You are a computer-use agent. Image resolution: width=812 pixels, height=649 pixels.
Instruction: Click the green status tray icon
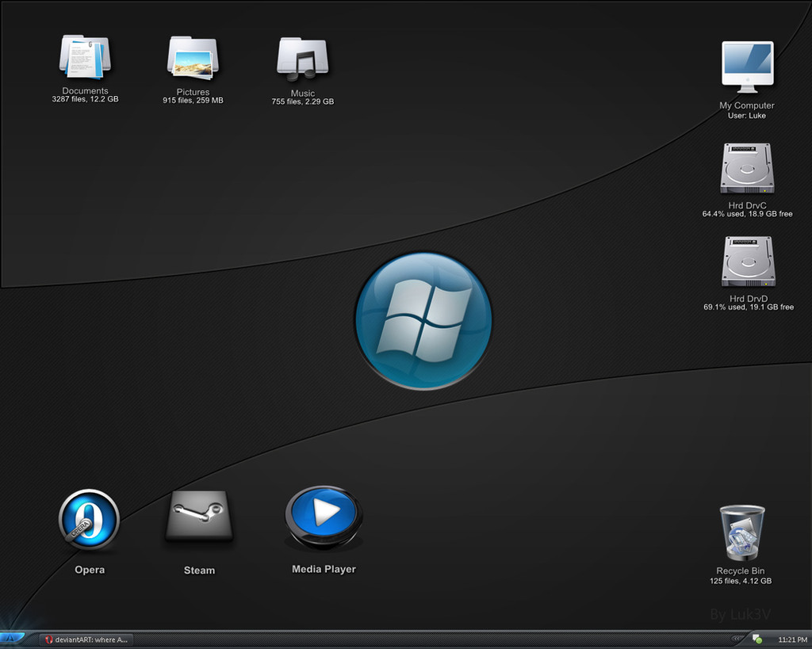pos(757,639)
